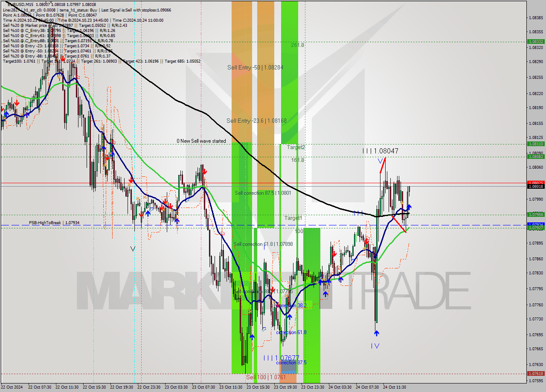
Task: Click the 'Sell correction 87.5 | 1.0801' label
Action: [263, 193]
